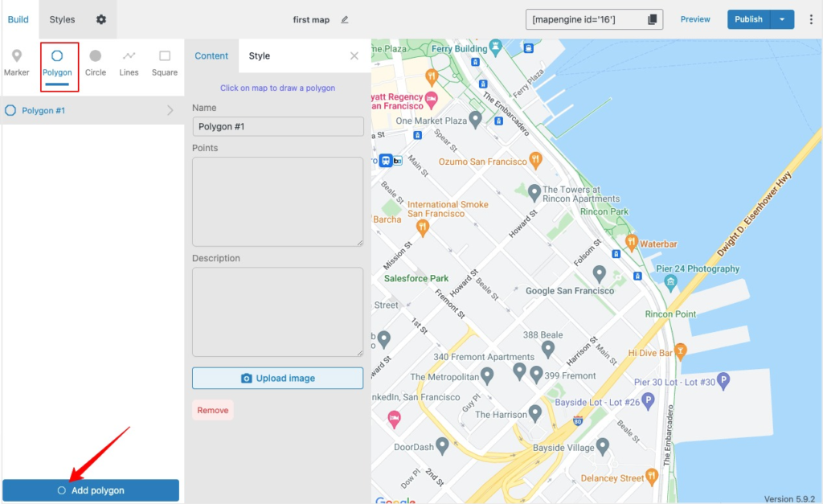Viewport: 823px width, 504px height.
Task: Open the Content tab
Action: [211, 55]
